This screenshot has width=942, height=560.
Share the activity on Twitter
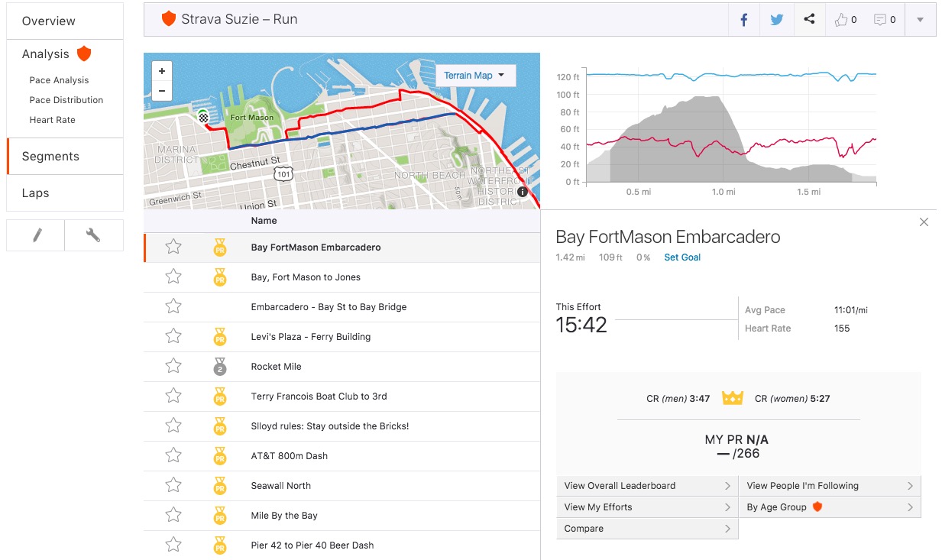click(776, 19)
